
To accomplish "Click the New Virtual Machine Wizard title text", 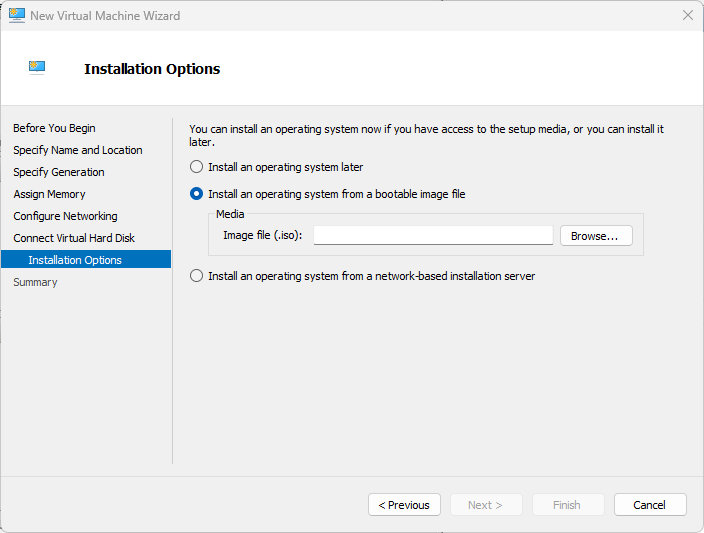I will pyautogui.click(x=105, y=16).
